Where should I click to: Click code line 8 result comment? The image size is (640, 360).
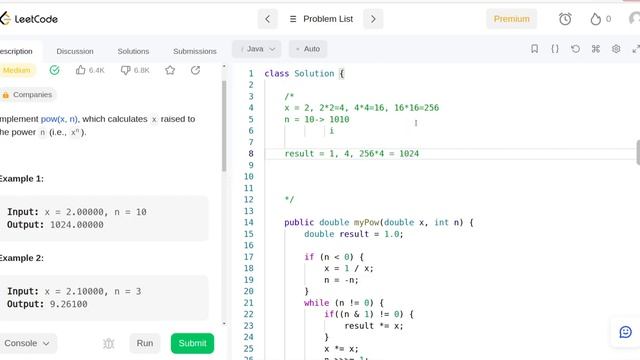coord(352,154)
